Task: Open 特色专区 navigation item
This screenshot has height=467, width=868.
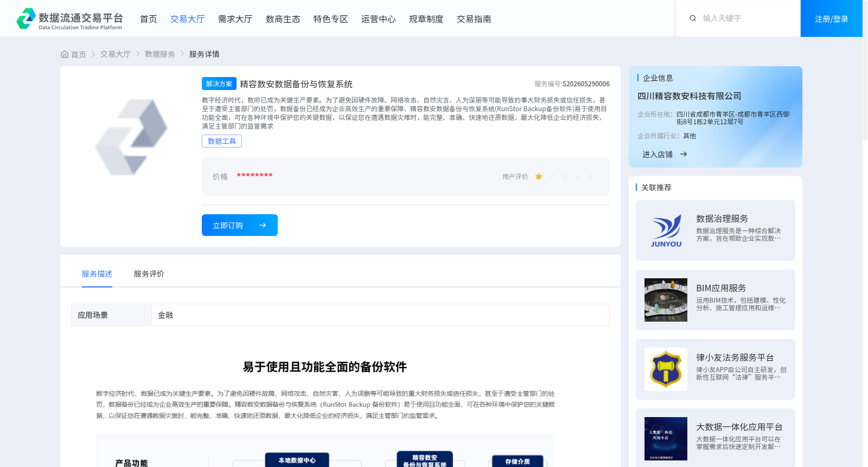Action: 330,19
